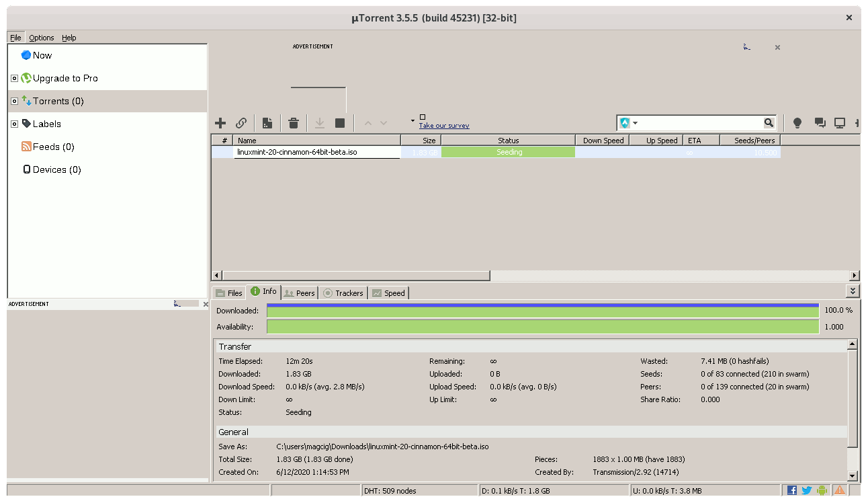The width and height of the screenshot is (868, 503).
Task: Click the download rate status entry
Action: 554,491
